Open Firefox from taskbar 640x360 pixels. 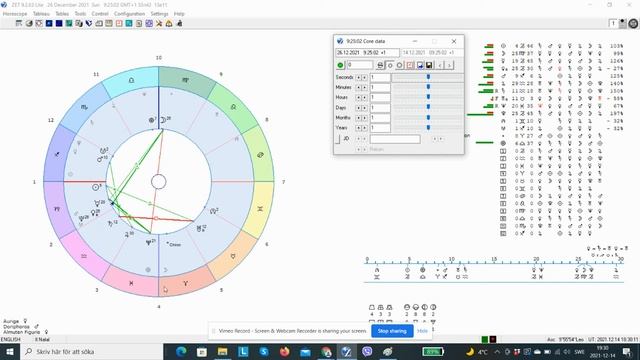[284, 351]
